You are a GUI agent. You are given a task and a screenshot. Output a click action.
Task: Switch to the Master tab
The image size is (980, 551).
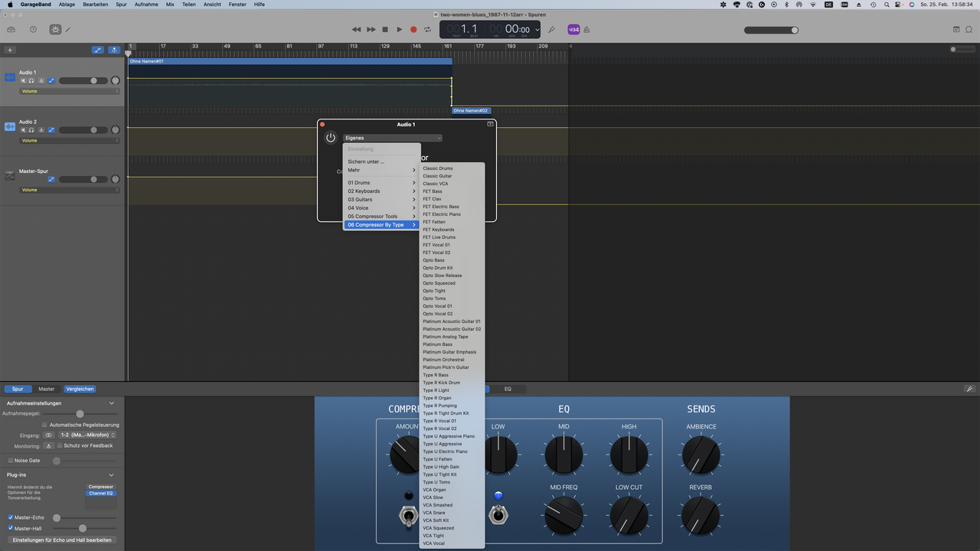pyautogui.click(x=47, y=389)
